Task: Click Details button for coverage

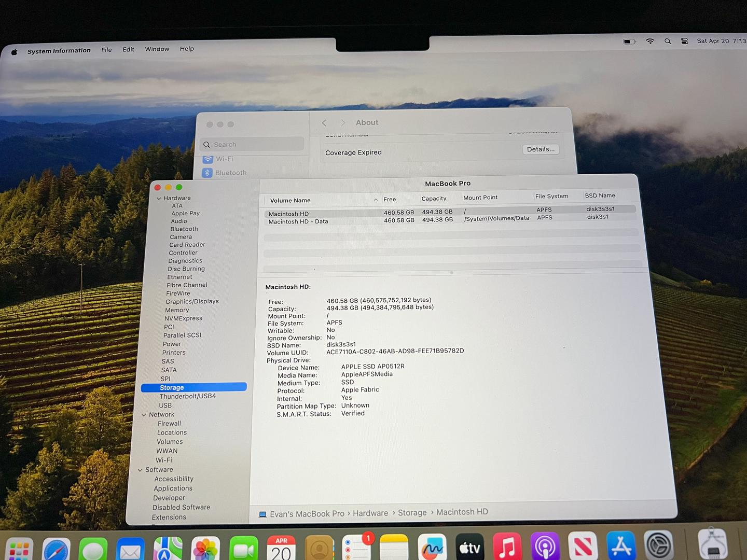Action: 541,149
